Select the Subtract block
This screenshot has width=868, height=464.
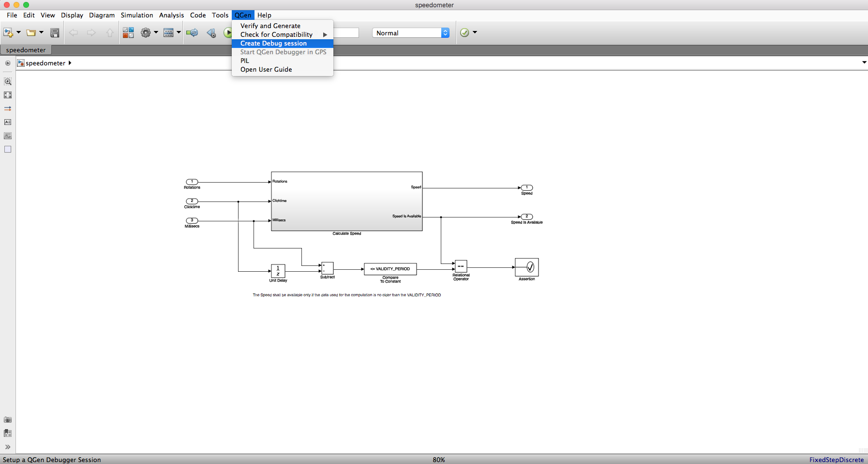pyautogui.click(x=328, y=268)
